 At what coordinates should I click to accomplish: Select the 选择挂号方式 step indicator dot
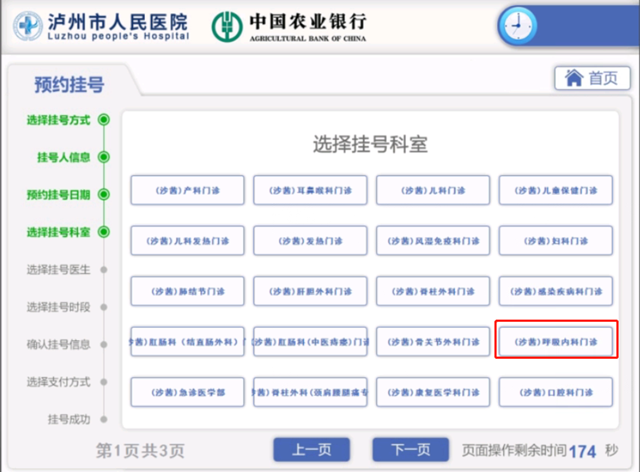pos(104,120)
